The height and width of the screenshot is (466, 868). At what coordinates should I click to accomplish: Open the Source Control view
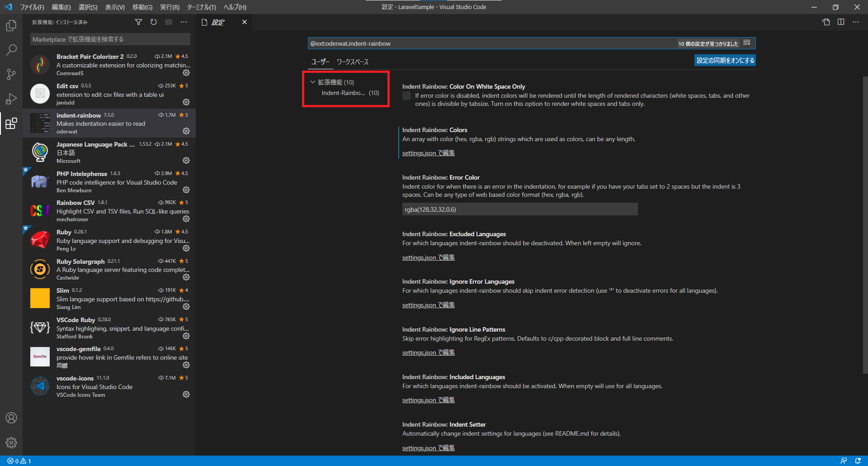point(11,74)
